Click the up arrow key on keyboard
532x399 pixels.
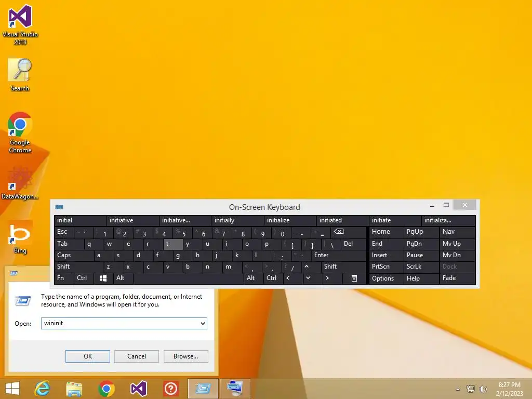(x=311, y=267)
